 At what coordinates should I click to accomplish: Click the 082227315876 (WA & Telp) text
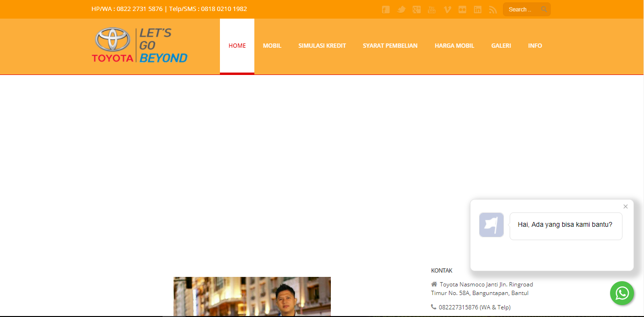click(x=475, y=307)
